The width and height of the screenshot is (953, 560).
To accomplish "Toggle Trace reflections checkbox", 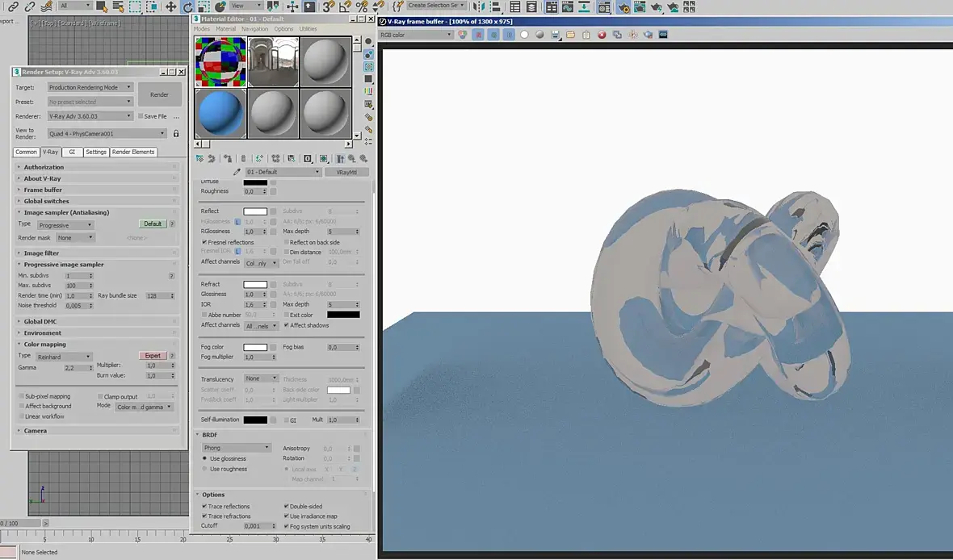I will 204,506.
